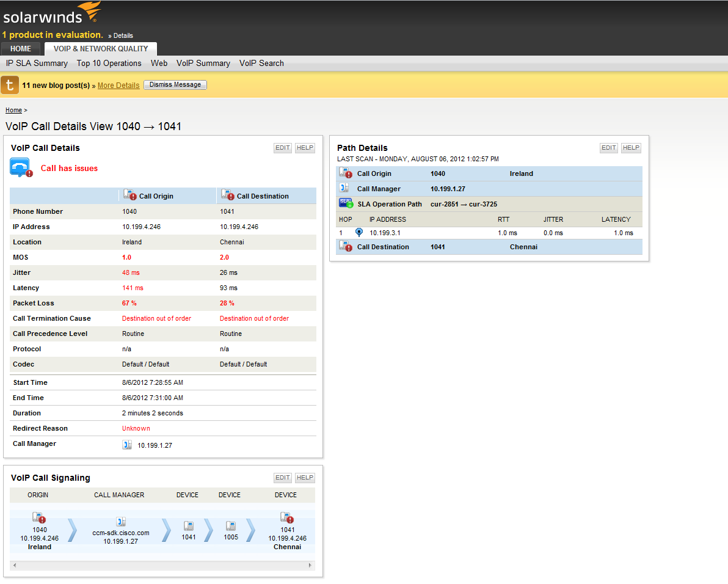Go to Top 10 Operations
This screenshot has width=728, height=584.
(109, 64)
